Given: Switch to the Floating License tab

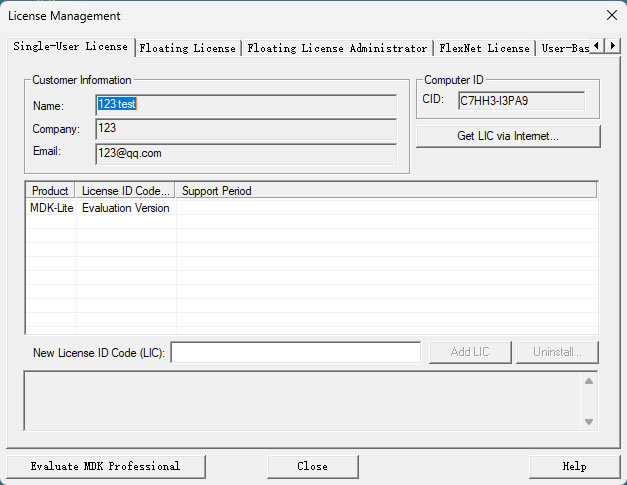Looking at the screenshot, I should click(x=188, y=48).
